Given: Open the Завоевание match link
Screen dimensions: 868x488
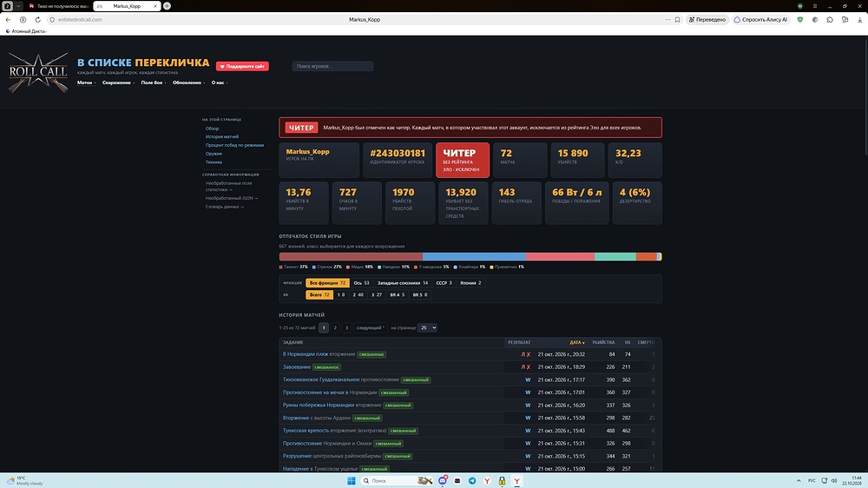Looking at the screenshot, I should 297,366.
